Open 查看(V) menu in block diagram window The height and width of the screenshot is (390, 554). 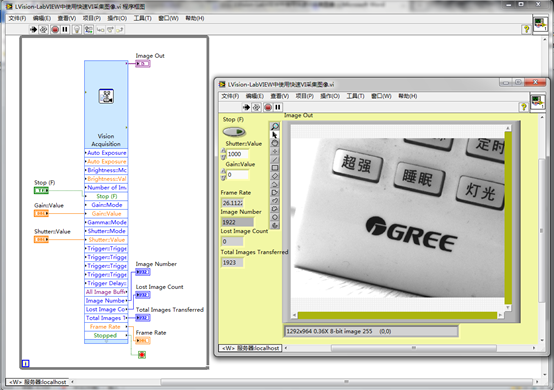[x=67, y=18]
